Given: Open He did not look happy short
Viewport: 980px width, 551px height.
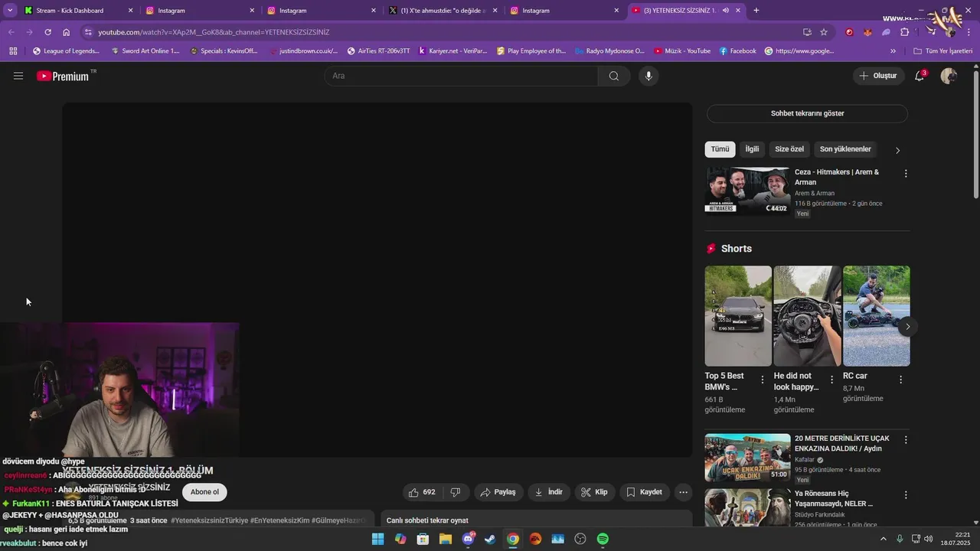Looking at the screenshot, I should 807,316.
